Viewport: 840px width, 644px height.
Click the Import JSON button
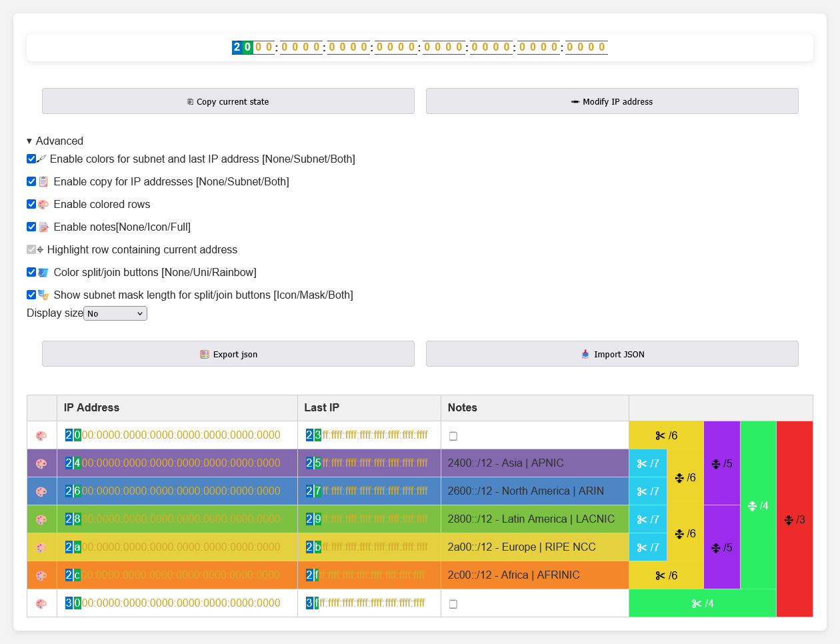(612, 354)
